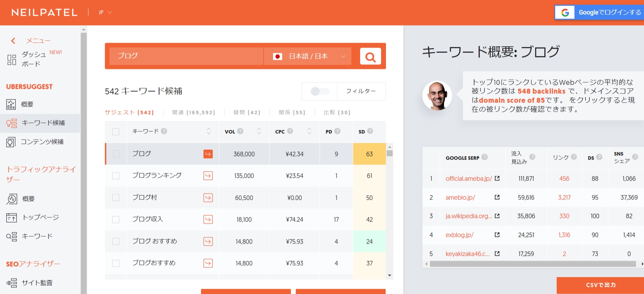The width and height of the screenshot is (644, 294).
Task: Go back with the menu chevron arrow
Action: pyautogui.click(x=13, y=41)
